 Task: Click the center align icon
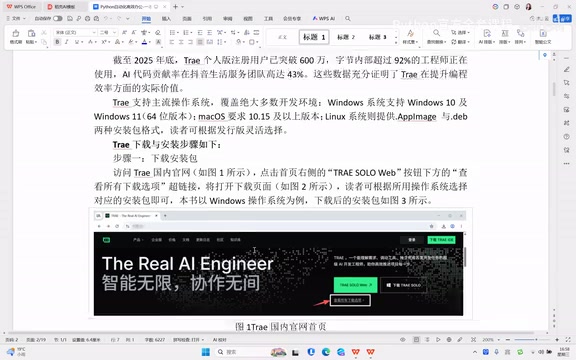pyautogui.click(x=181, y=42)
